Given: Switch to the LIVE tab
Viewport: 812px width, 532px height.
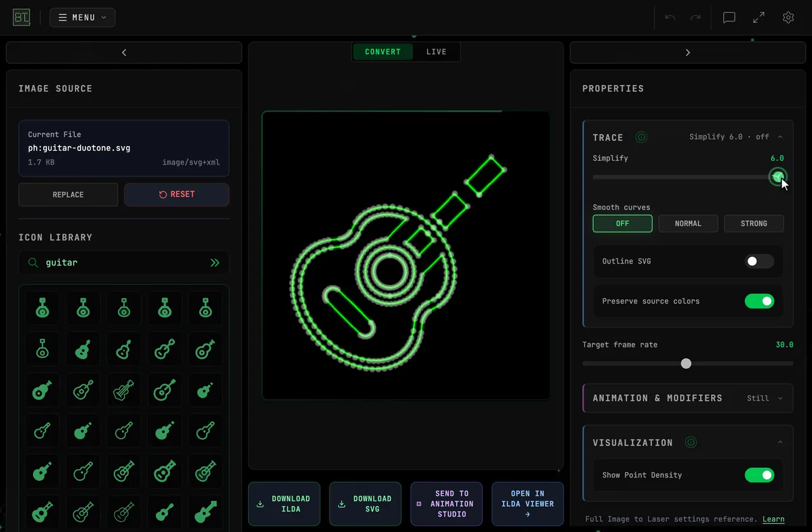Looking at the screenshot, I should [436, 52].
